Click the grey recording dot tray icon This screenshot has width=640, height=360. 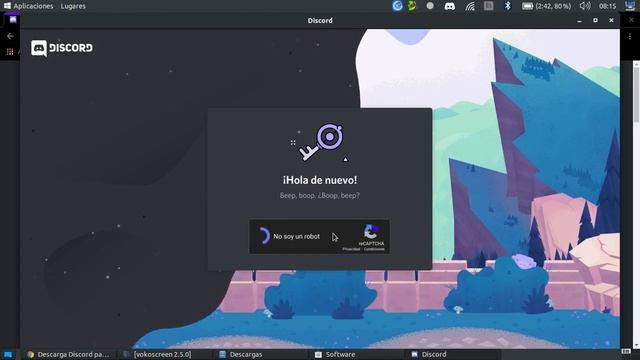(x=430, y=6)
